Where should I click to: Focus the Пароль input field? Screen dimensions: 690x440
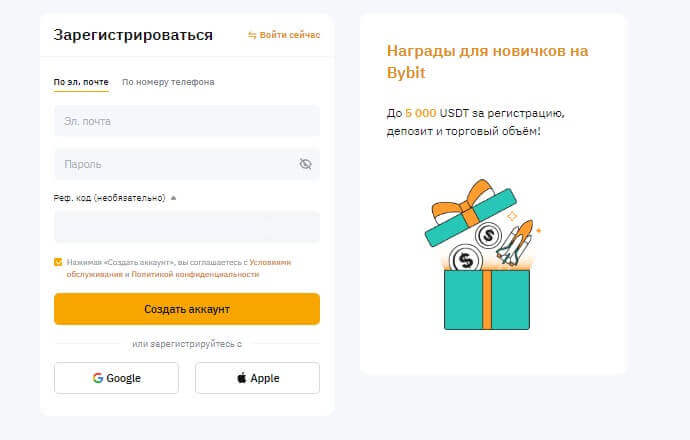click(x=175, y=164)
